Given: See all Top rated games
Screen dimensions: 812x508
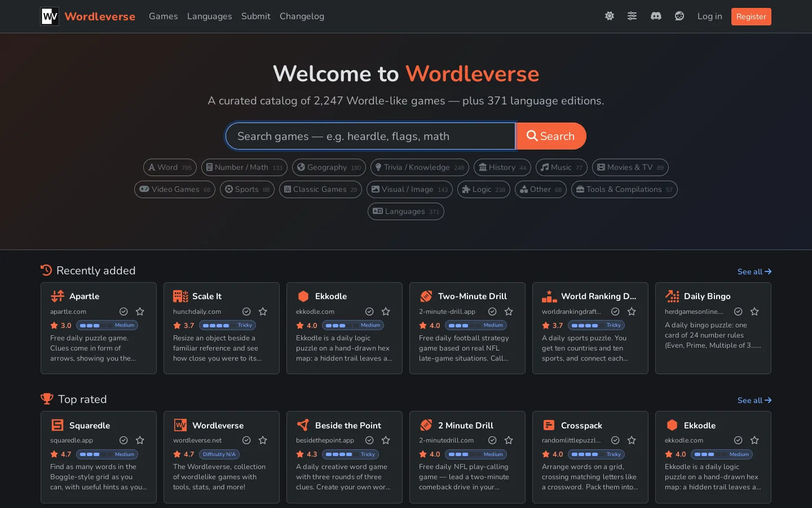Looking at the screenshot, I should tap(754, 400).
